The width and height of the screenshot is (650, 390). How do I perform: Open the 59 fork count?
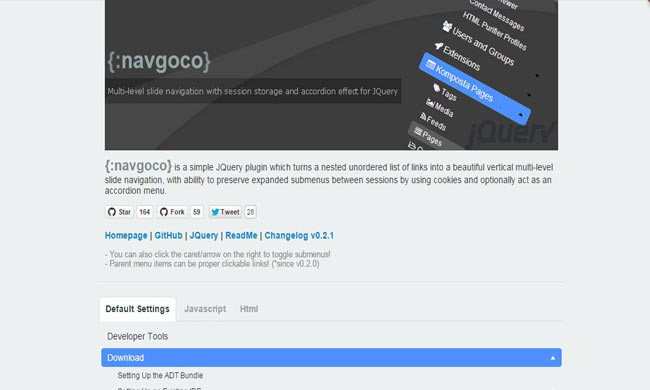click(x=196, y=212)
